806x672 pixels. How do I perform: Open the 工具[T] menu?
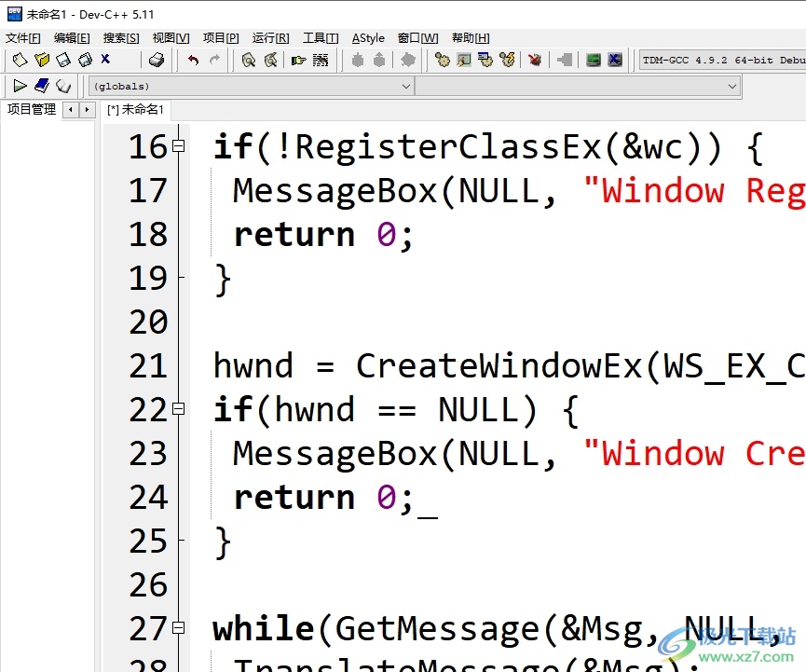tap(321, 38)
